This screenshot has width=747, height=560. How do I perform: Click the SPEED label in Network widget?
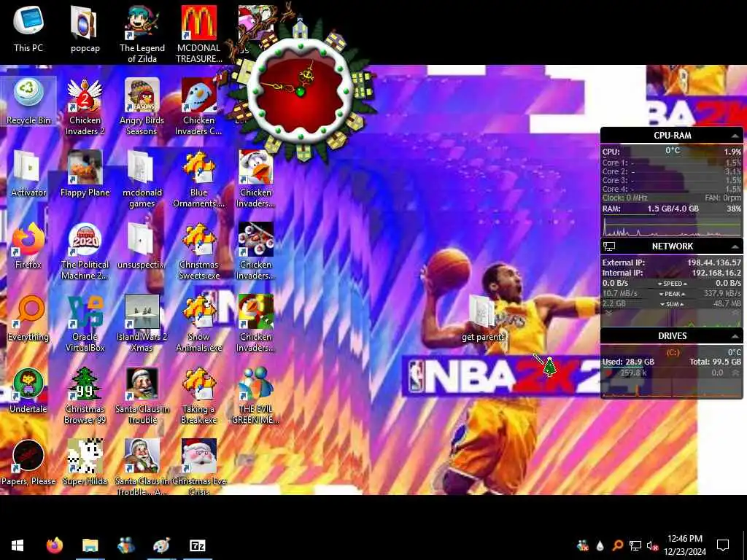[x=672, y=284]
